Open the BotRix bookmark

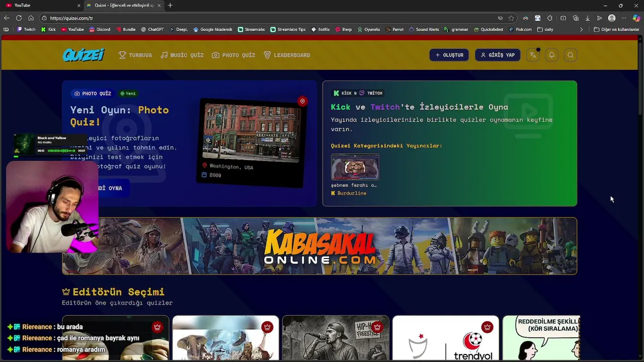coord(320,30)
